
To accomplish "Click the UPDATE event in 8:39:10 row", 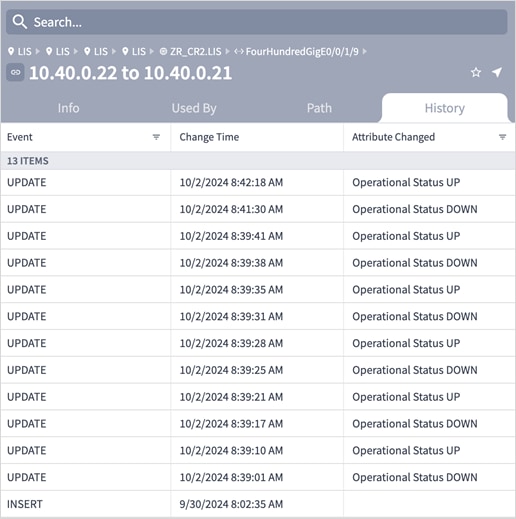I will tap(85, 451).
